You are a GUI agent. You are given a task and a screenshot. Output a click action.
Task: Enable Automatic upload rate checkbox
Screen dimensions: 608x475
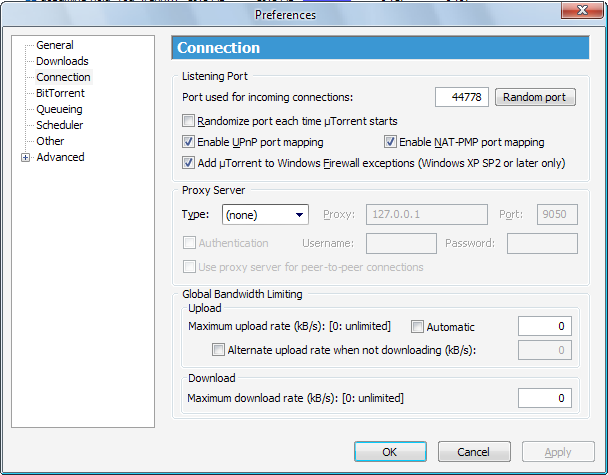click(418, 327)
